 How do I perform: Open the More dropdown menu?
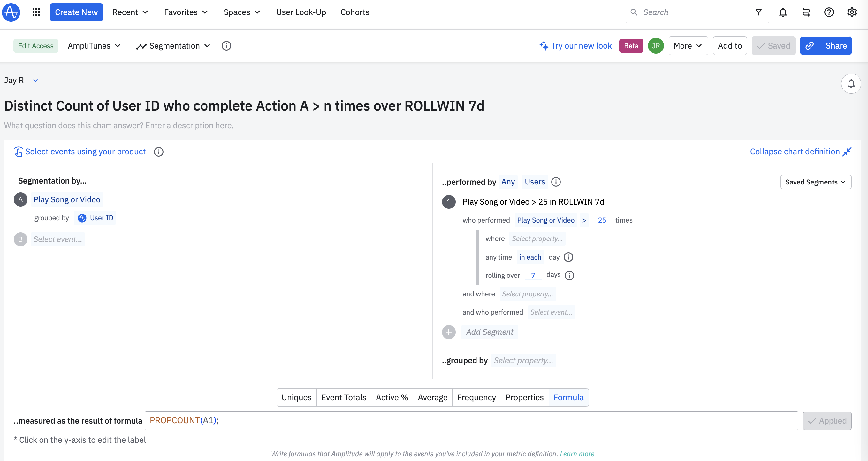pyautogui.click(x=688, y=45)
